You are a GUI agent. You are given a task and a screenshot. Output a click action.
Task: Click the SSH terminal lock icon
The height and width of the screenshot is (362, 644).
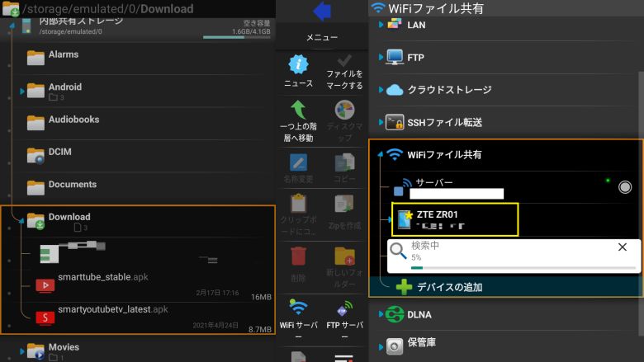(395, 122)
